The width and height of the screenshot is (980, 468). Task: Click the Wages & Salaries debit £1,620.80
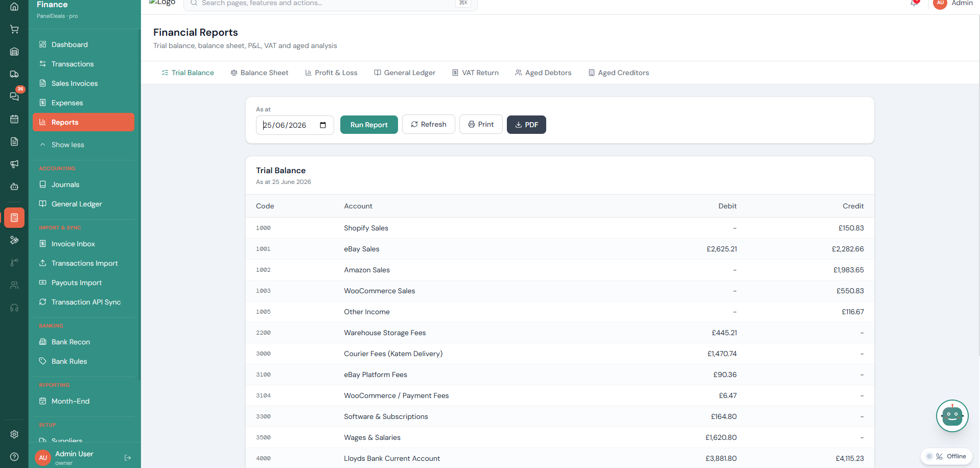(721, 437)
